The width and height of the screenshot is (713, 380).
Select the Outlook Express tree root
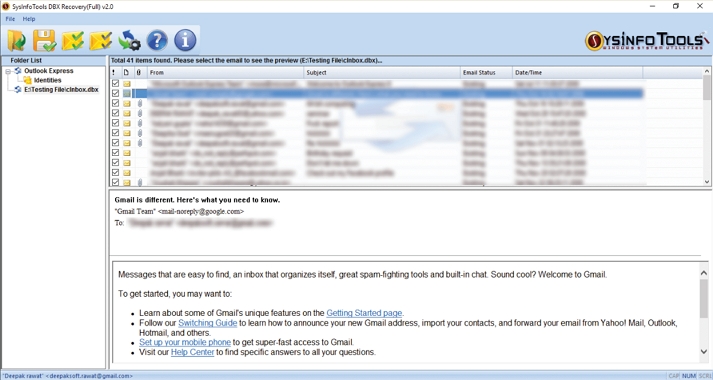coord(49,71)
